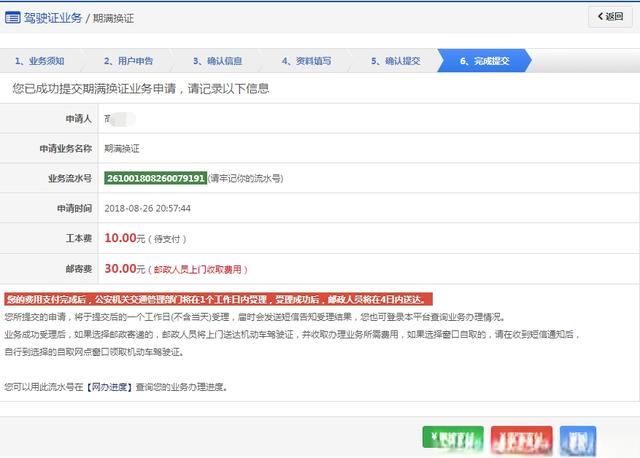Click the application time 2018-08-26 20:57:44
The width and height of the screenshot is (640, 458).
(147, 208)
